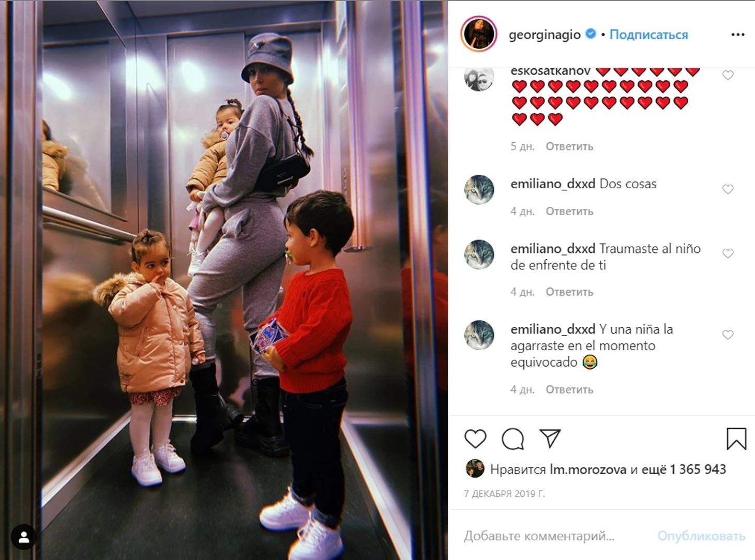Like the post with heart icon
Screen dimensions: 755x560
pos(475,439)
